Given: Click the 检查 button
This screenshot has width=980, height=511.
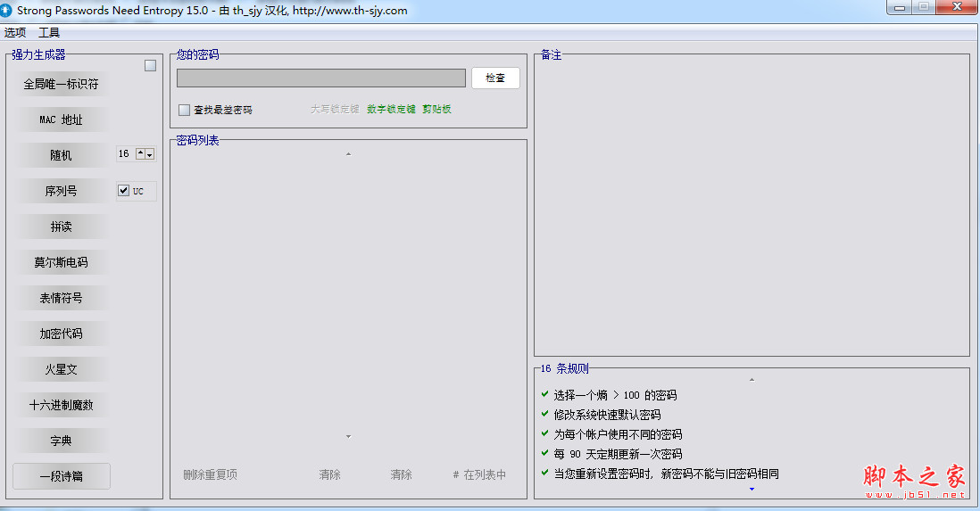Looking at the screenshot, I should [x=495, y=78].
